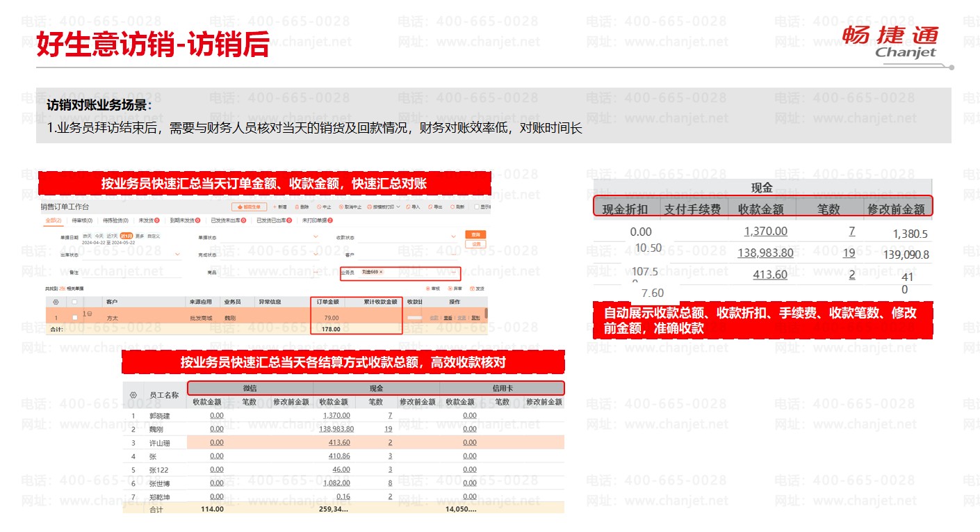Select the 近7天 date quick filter
This screenshot has width=980, height=532.
click(112, 236)
